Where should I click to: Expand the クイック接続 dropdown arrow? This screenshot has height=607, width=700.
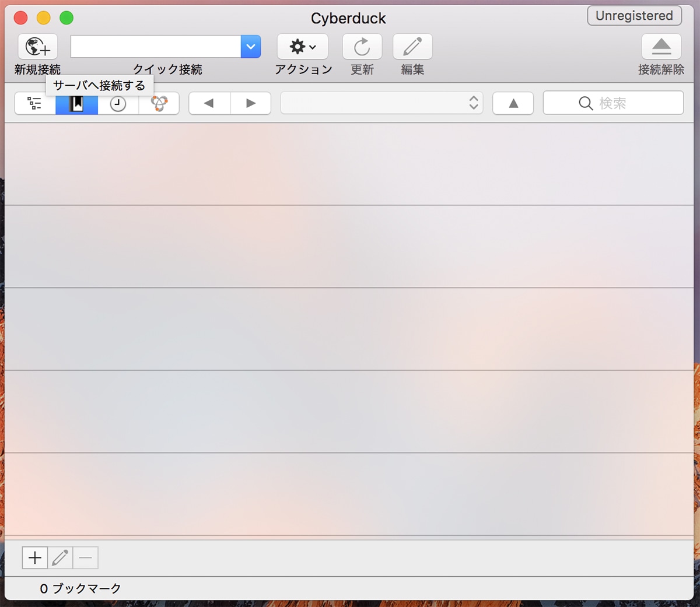[x=251, y=47]
